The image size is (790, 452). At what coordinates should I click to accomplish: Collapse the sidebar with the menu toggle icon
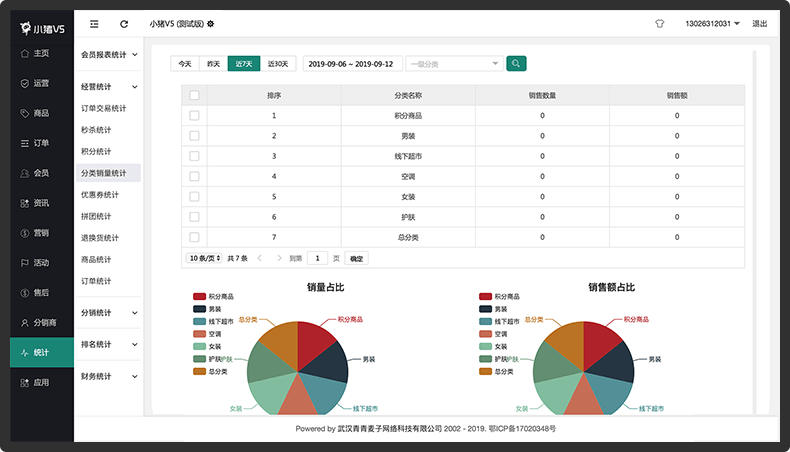[x=94, y=24]
